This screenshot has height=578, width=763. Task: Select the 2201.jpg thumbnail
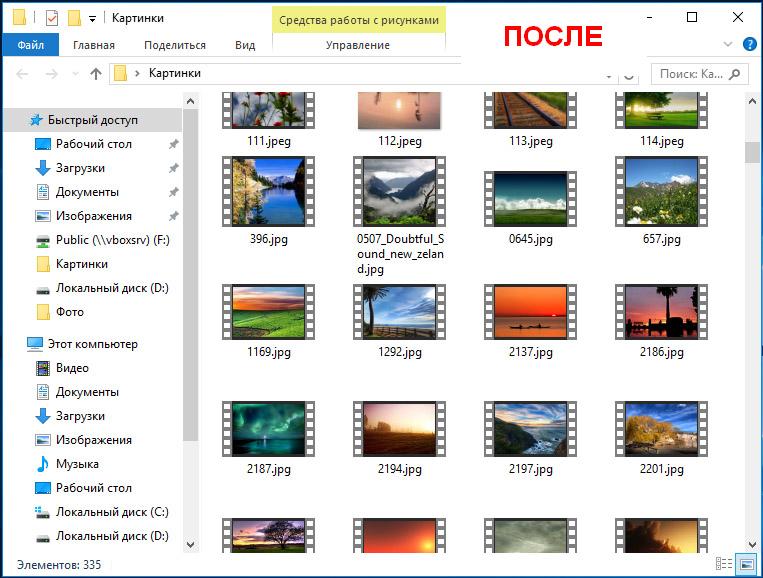pyautogui.click(x=661, y=429)
